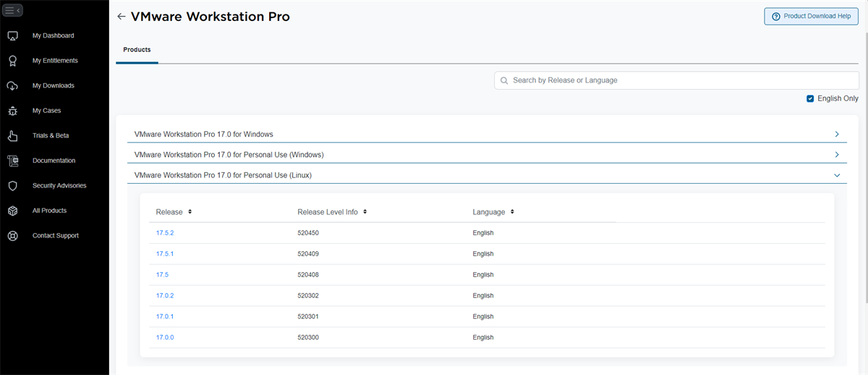Open My Downloads menu item

coord(54,85)
